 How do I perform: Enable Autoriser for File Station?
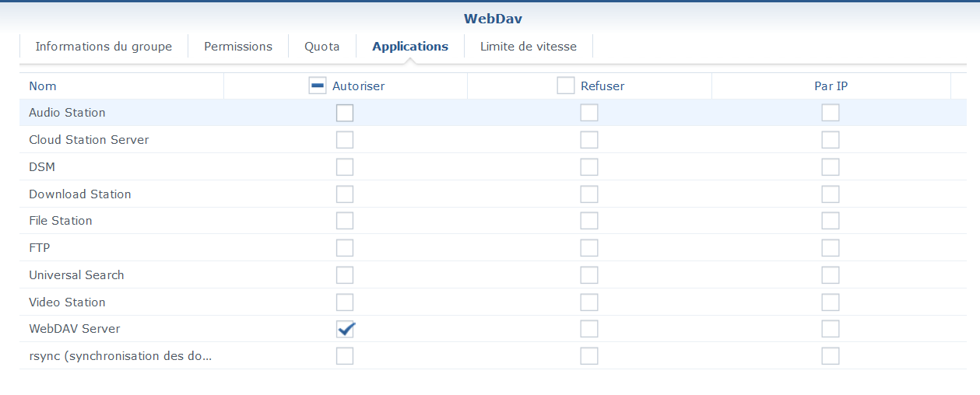coord(345,221)
